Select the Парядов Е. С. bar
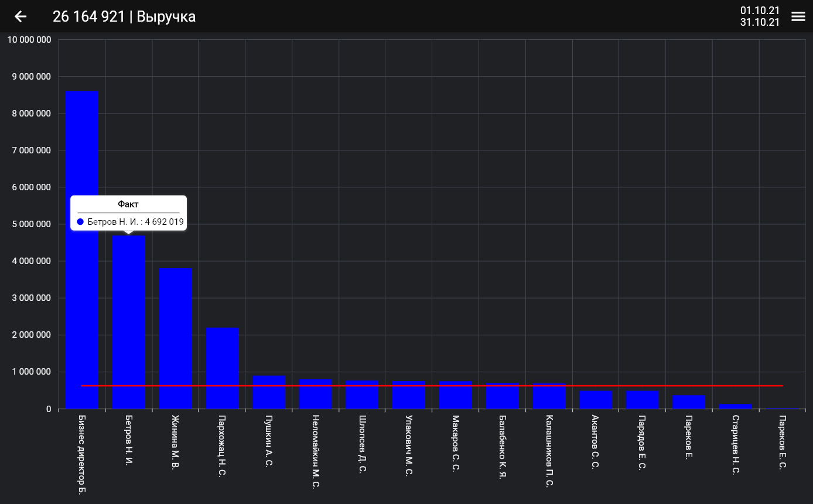The height and width of the screenshot is (504, 813). click(x=643, y=400)
